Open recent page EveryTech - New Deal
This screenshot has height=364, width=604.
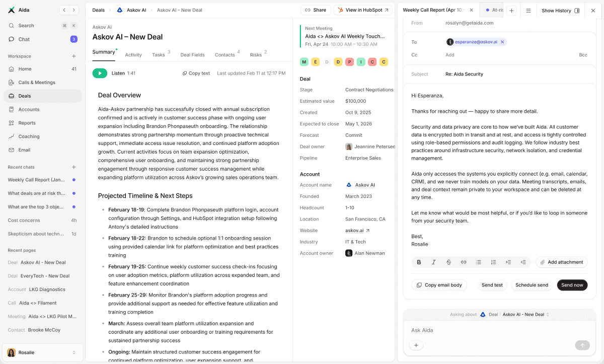pos(42,276)
